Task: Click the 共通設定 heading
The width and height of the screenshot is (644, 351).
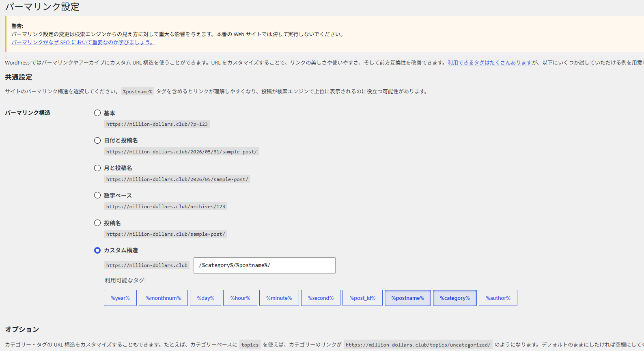Action: pyautogui.click(x=19, y=77)
